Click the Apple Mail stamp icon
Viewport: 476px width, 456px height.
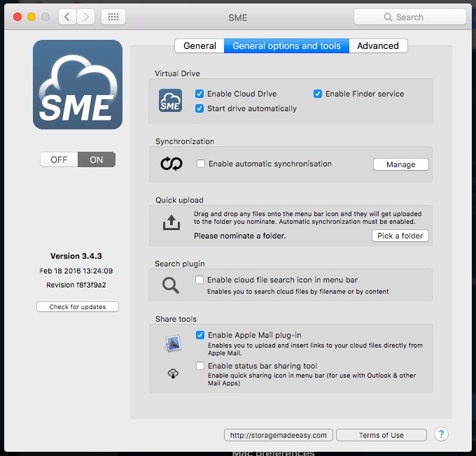click(x=173, y=343)
